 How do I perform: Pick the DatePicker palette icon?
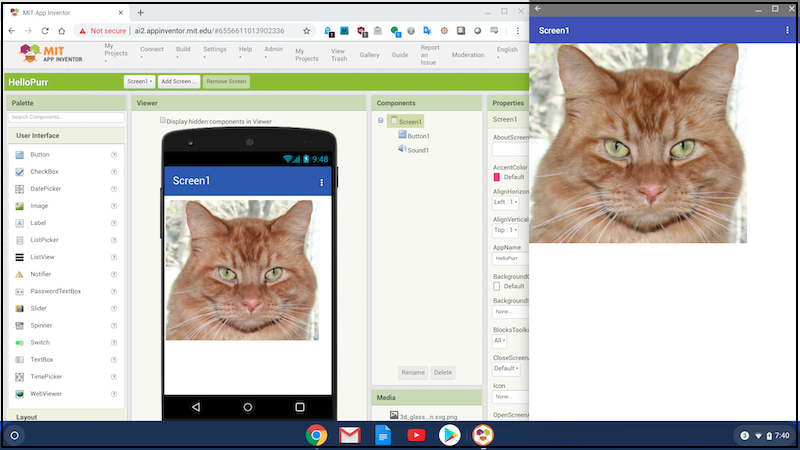19,189
